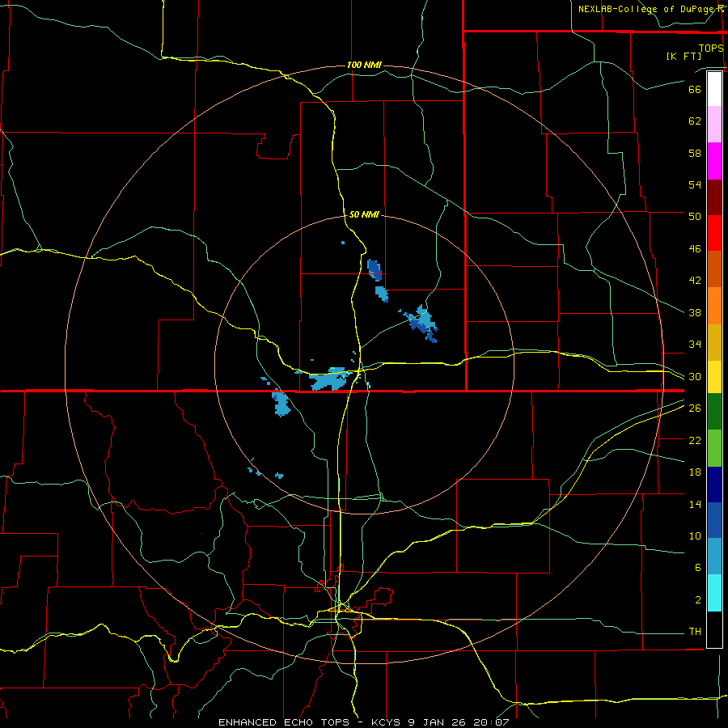
Task: Select the 46 legend label
Action: (x=695, y=248)
